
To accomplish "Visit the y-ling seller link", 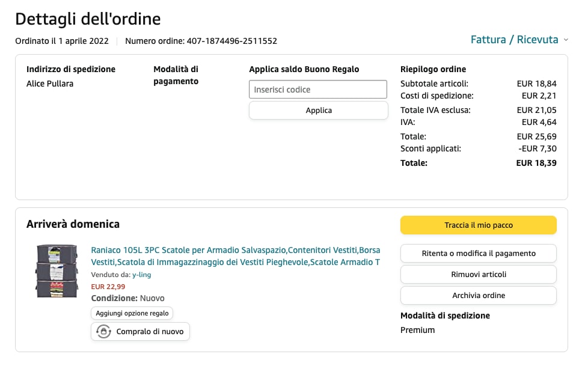I will click(x=141, y=275).
